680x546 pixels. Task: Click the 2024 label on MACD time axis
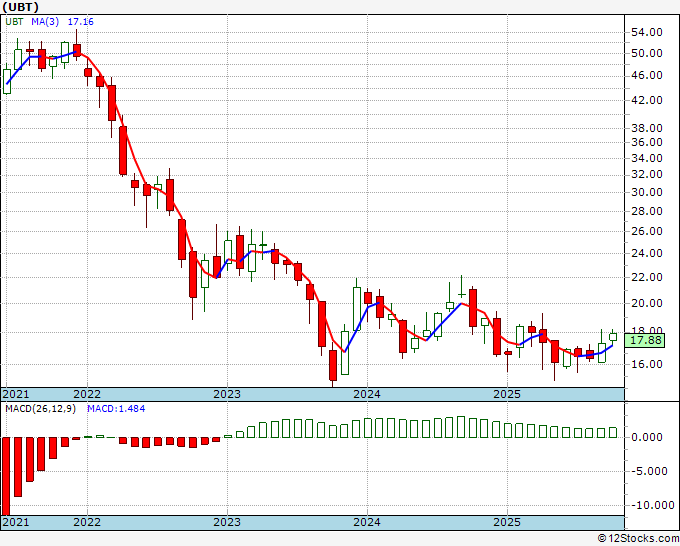click(x=367, y=522)
